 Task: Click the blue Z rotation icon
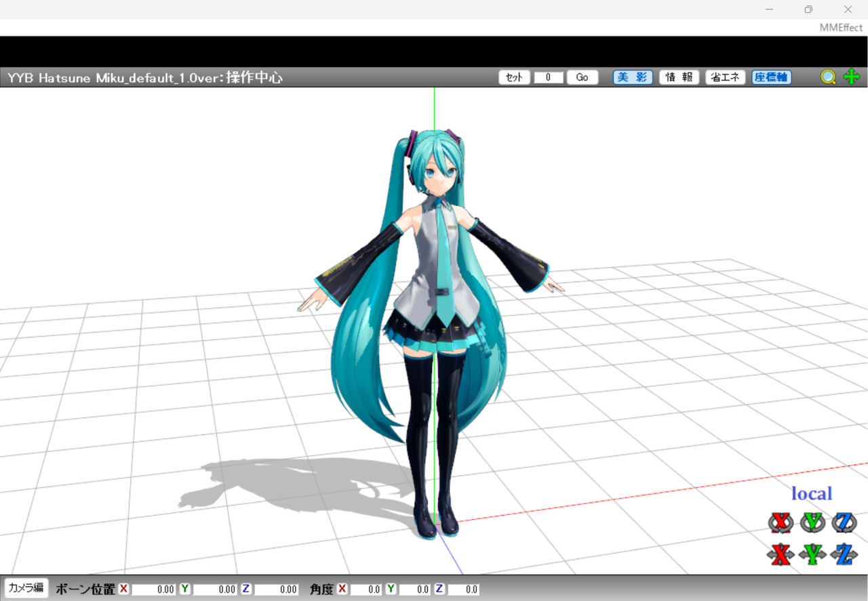click(x=844, y=522)
